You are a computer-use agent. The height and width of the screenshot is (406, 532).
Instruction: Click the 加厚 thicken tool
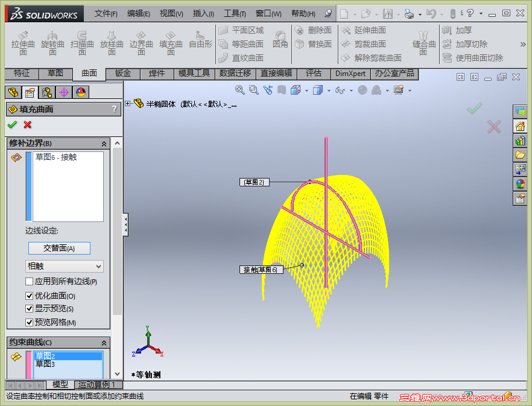[x=457, y=31]
